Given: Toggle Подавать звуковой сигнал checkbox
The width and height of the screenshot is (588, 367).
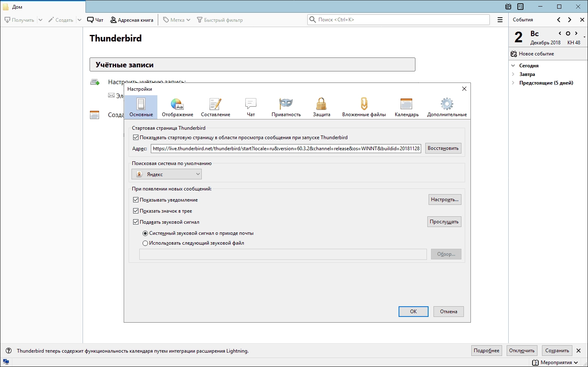Looking at the screenshot, I should point(136,222).
